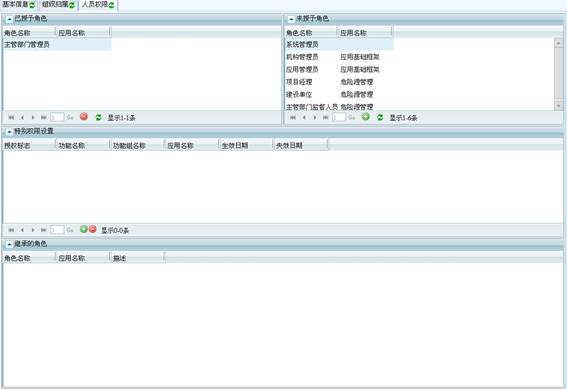The image size is (567, 389).
Task: Click Go button in 已授予角色 pager
Action: (x=70, y=117)
